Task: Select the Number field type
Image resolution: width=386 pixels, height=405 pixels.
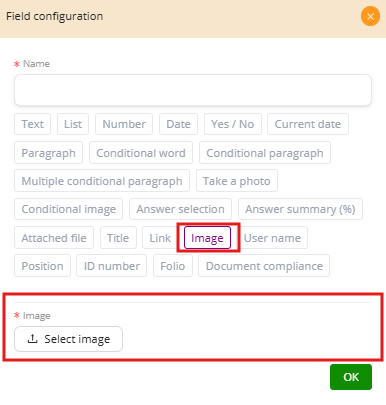Action: [124, 124]
